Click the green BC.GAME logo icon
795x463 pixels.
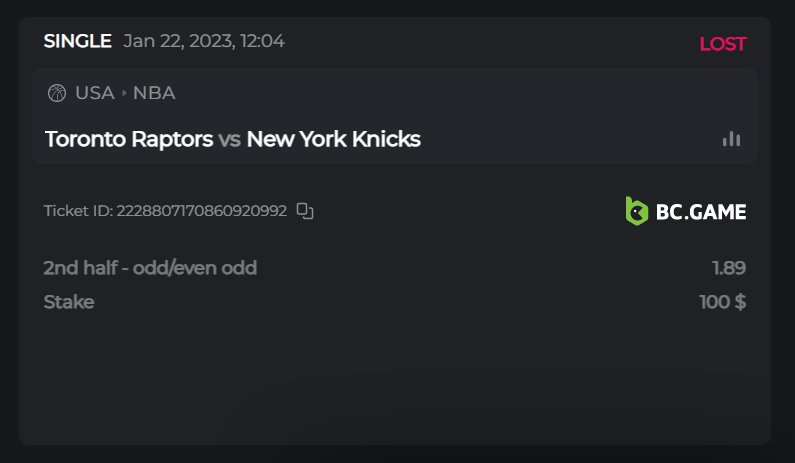pos(637,210)
